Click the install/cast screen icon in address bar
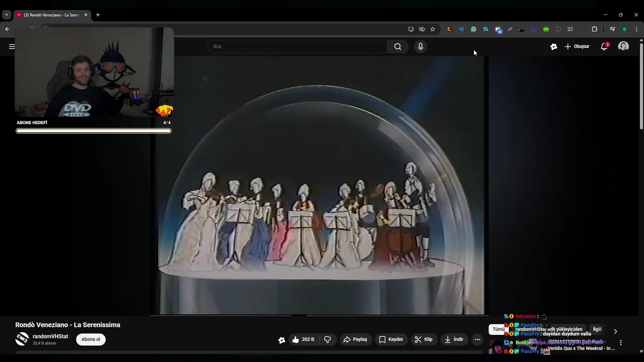Image resolution: width=644 pixels, height=362 pixels. pos(411,29)
